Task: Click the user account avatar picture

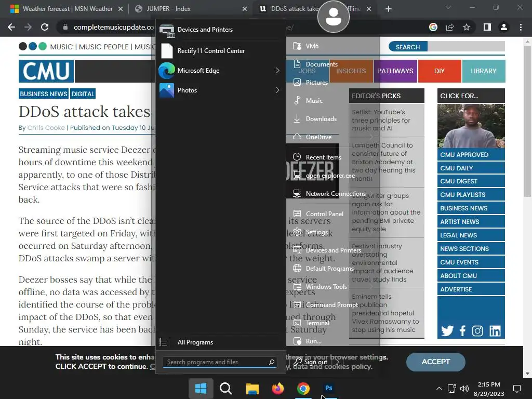Action: click(334, 16)
